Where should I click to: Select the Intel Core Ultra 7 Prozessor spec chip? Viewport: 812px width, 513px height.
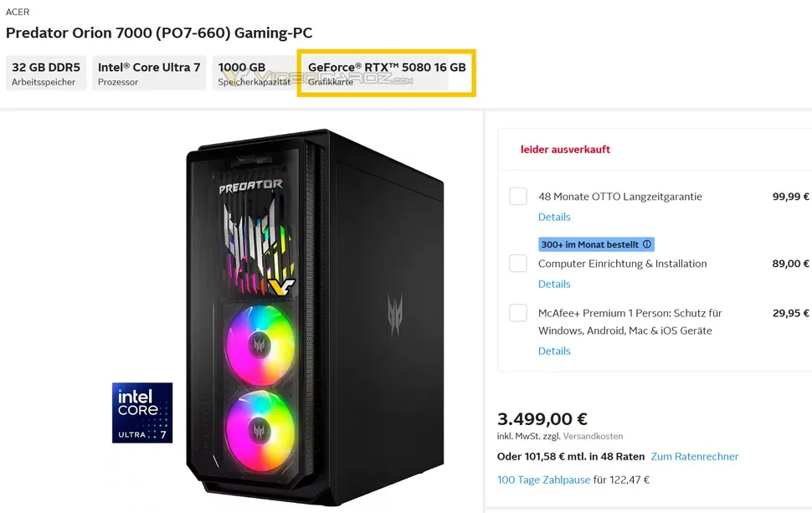coord(148,72)
